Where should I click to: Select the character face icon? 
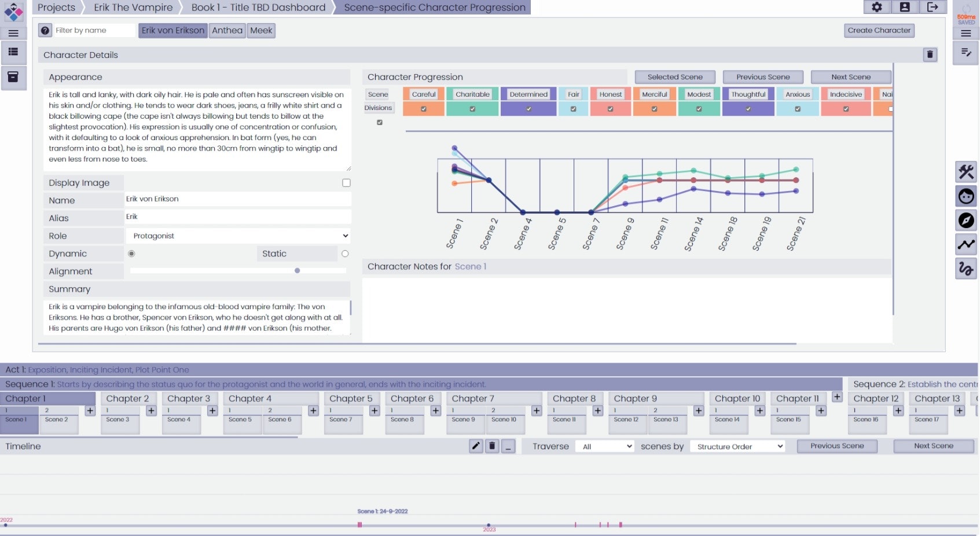pyautogui.click(x=966, y=196)
